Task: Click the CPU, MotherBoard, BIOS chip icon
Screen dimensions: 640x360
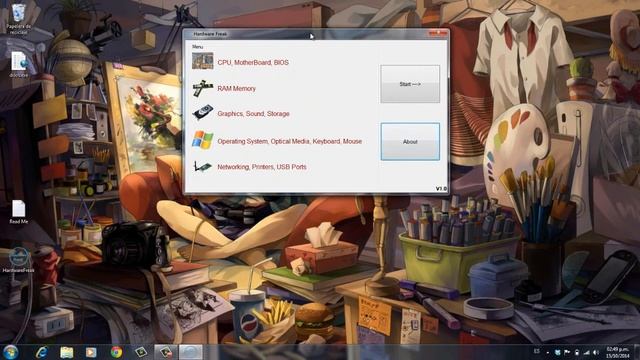Action: pyautogui.click(x=202, y=61)
